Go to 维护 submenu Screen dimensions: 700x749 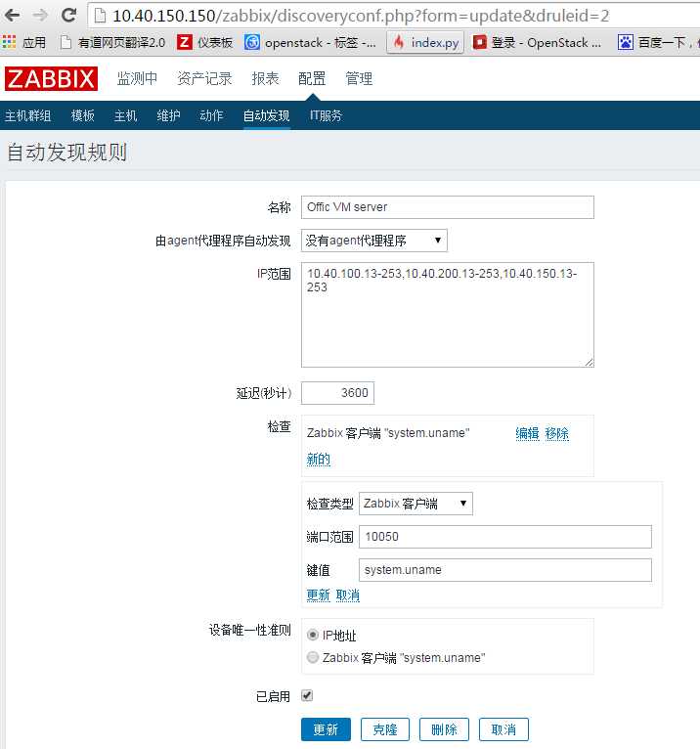[168, 115]
